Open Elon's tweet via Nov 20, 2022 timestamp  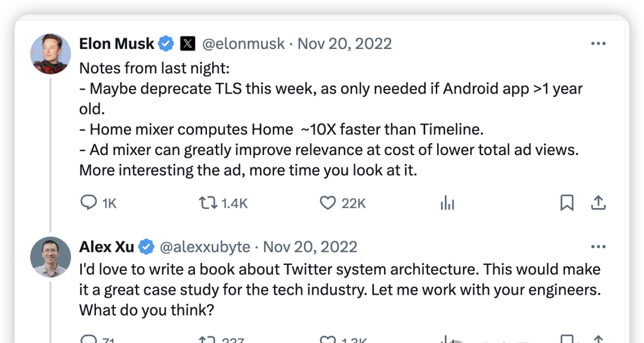coord(345,44)
